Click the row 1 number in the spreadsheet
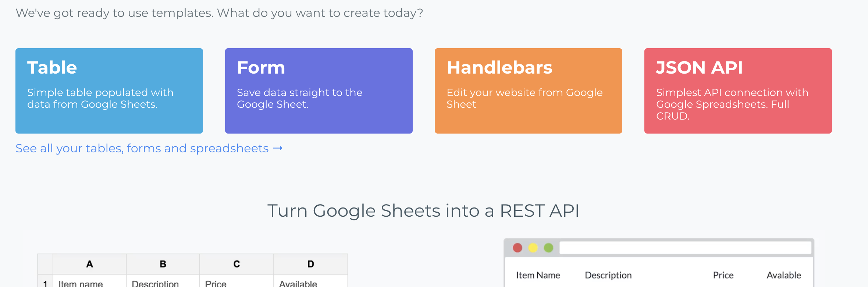The height and width of the screenshot is (287, 868). click(45, 283)
